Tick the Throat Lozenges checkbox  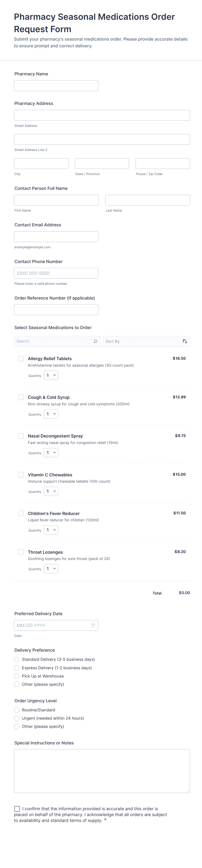[x=21, y=552]
